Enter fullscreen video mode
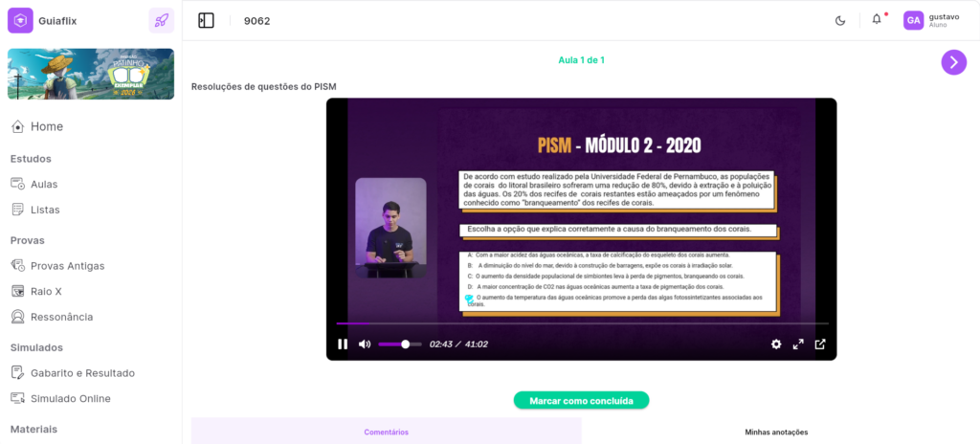Screen dimensions: 980x444 point(798,344)
